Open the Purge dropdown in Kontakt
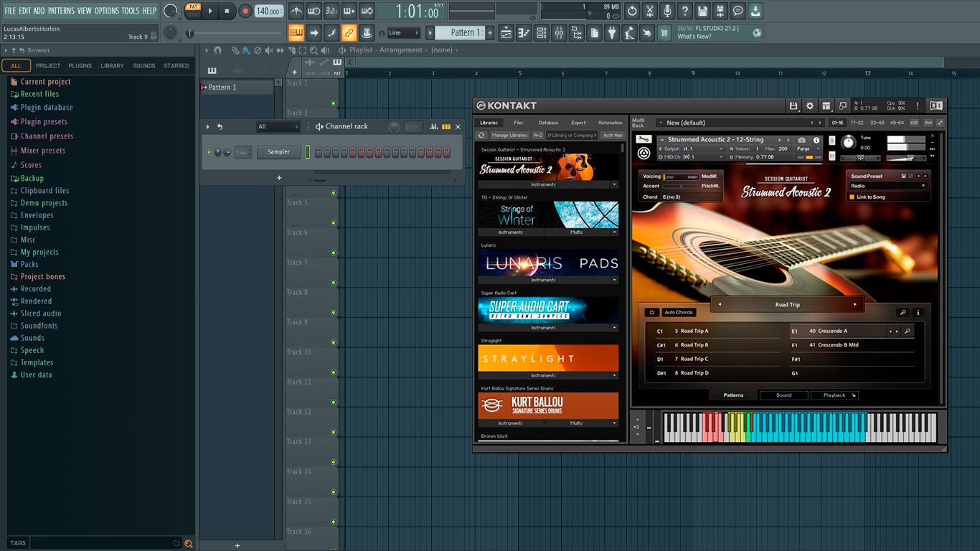980x551 pixels. click(x=807, y=149)
